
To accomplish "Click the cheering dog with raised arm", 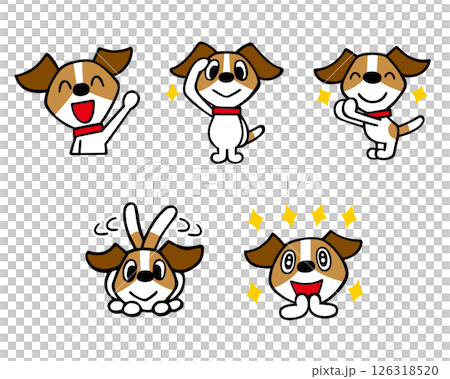I will click(x=77, y=101).
